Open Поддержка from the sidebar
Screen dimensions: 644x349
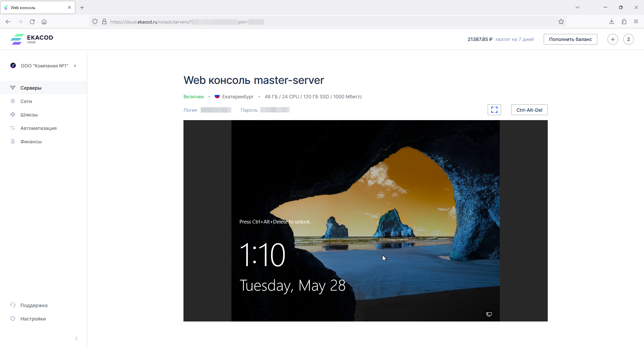(34, 305)
